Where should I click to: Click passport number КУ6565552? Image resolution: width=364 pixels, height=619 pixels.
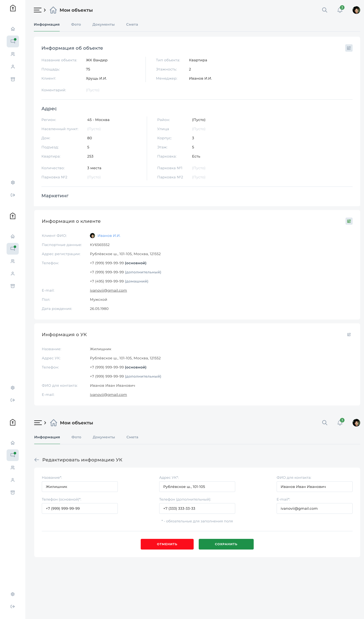pyautogui.click(x=100, y=245)
